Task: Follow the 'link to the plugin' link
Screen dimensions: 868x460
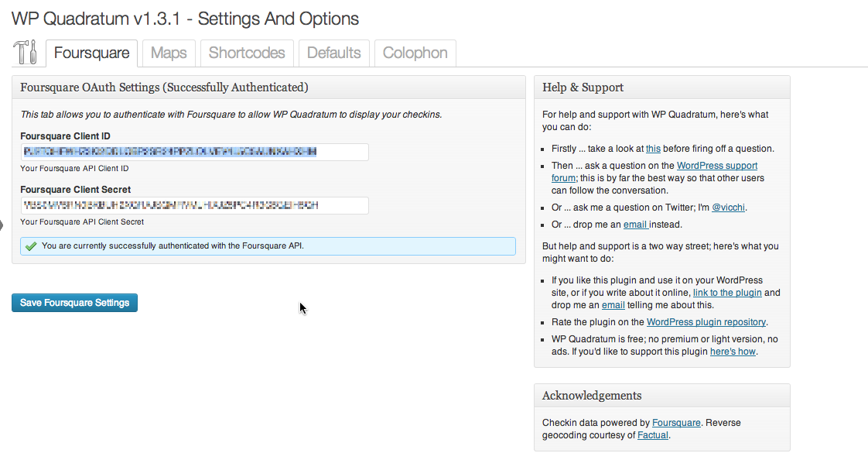Action: [727, 293]
